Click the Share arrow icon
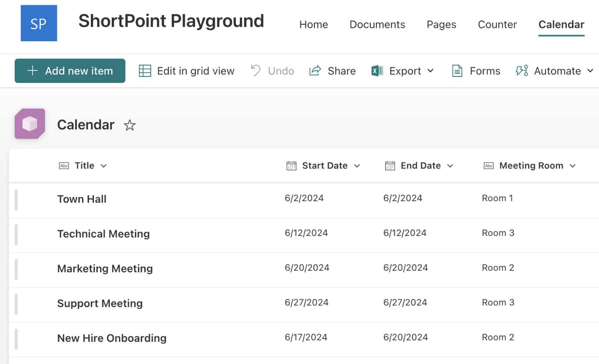 [315, 70]
